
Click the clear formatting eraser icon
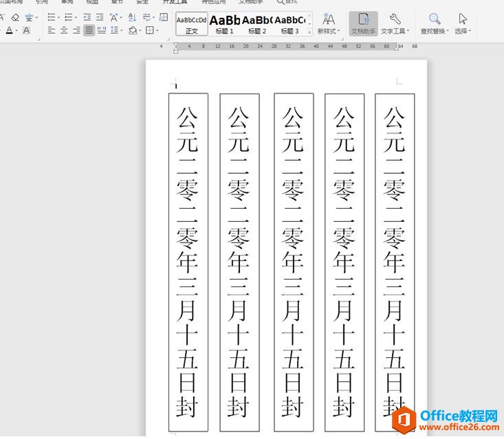15,17
